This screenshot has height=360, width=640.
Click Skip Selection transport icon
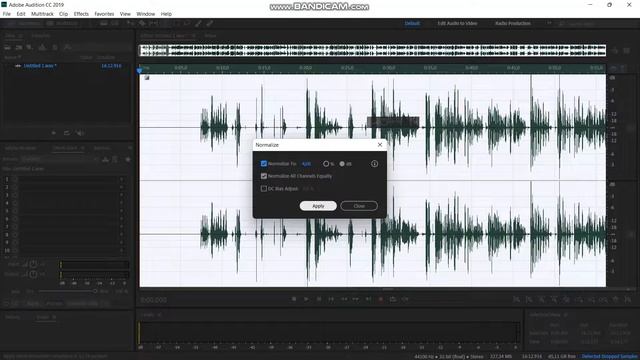405,299
